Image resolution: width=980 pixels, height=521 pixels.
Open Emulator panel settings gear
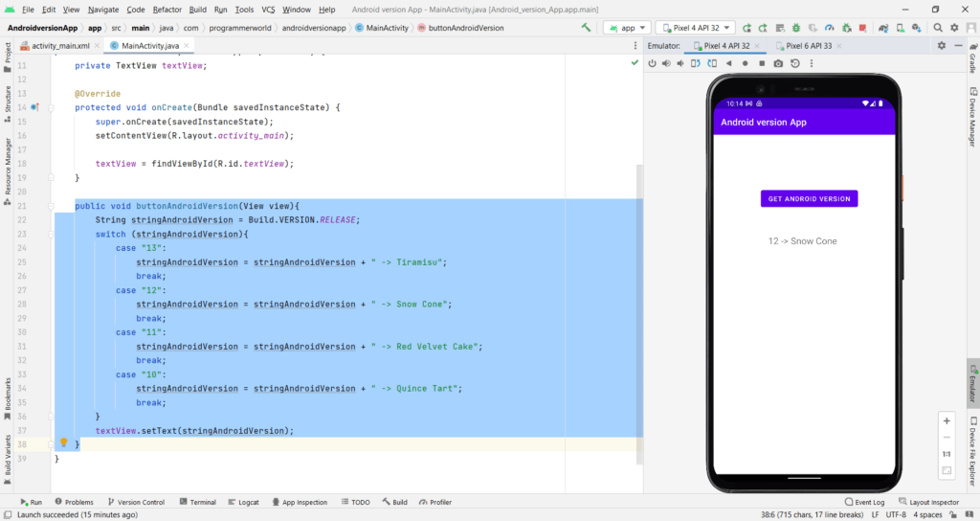pos(942,46)
